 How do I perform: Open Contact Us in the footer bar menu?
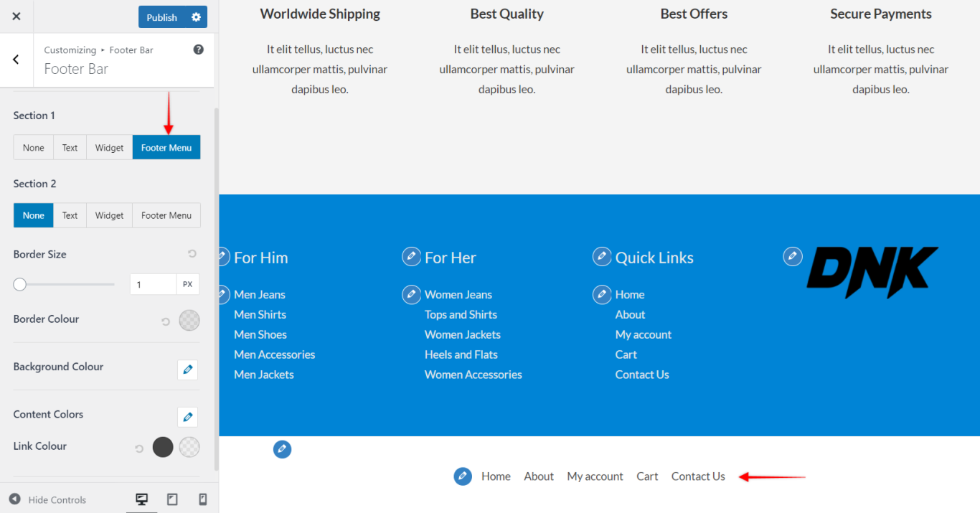pos(698,476)
